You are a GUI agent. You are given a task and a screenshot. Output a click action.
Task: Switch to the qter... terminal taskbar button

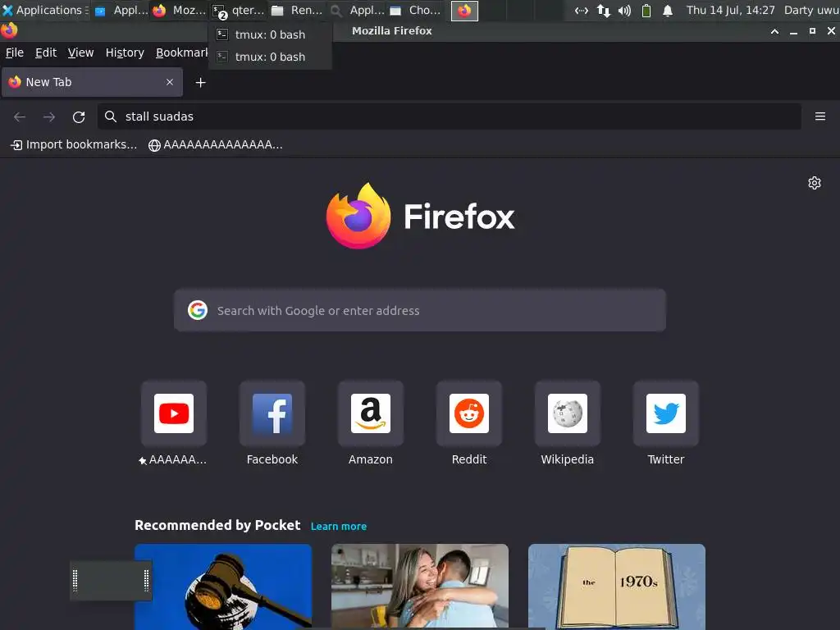239,10
